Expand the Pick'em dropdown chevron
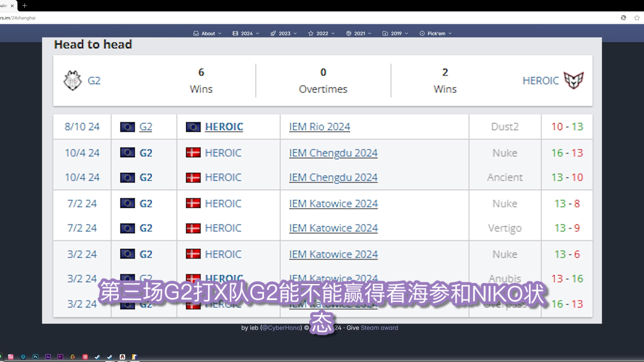The image size is (644, 362). tap(450, 34)
